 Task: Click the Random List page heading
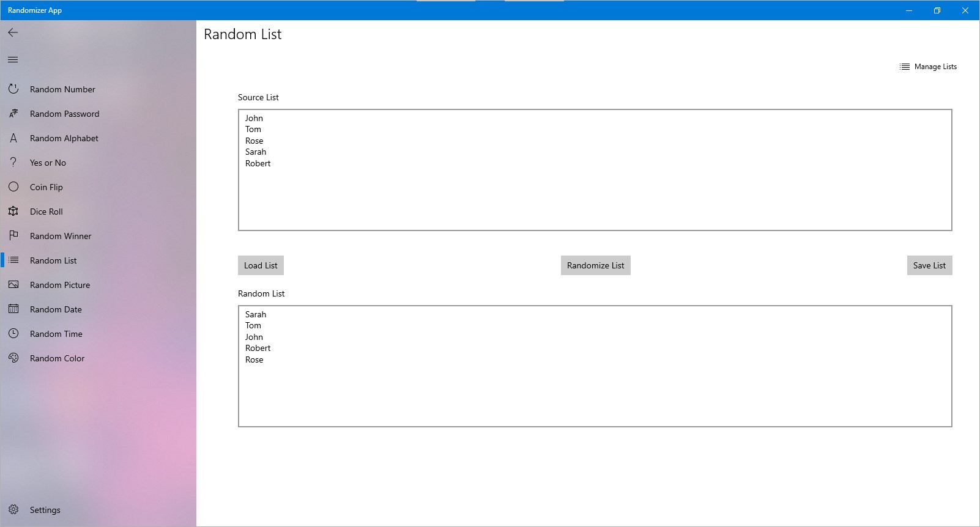[243, 34]
